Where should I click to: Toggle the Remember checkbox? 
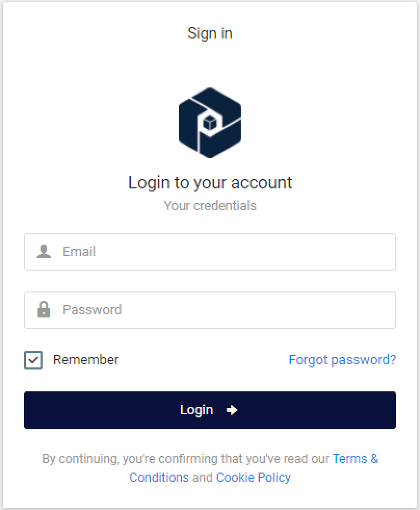click(x=33, y=360)
